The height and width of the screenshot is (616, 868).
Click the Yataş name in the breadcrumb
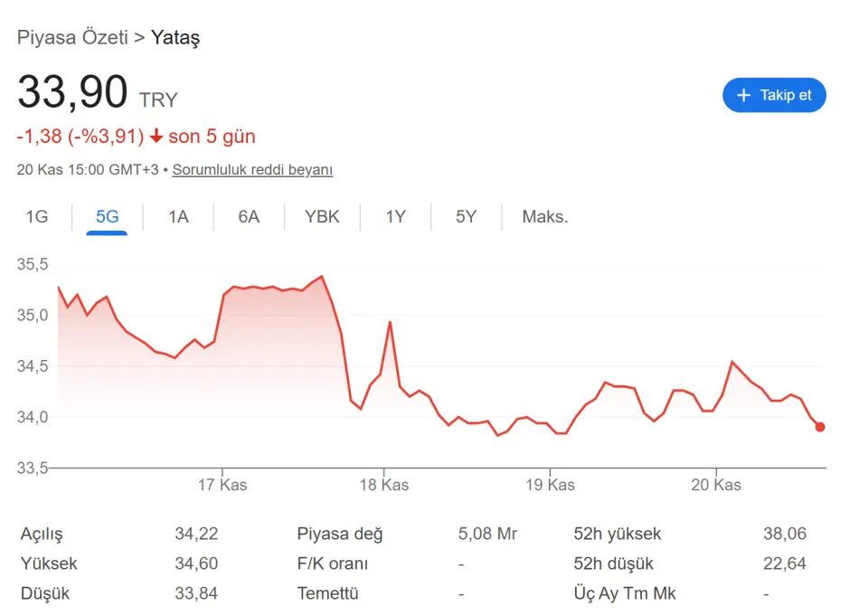175,38
